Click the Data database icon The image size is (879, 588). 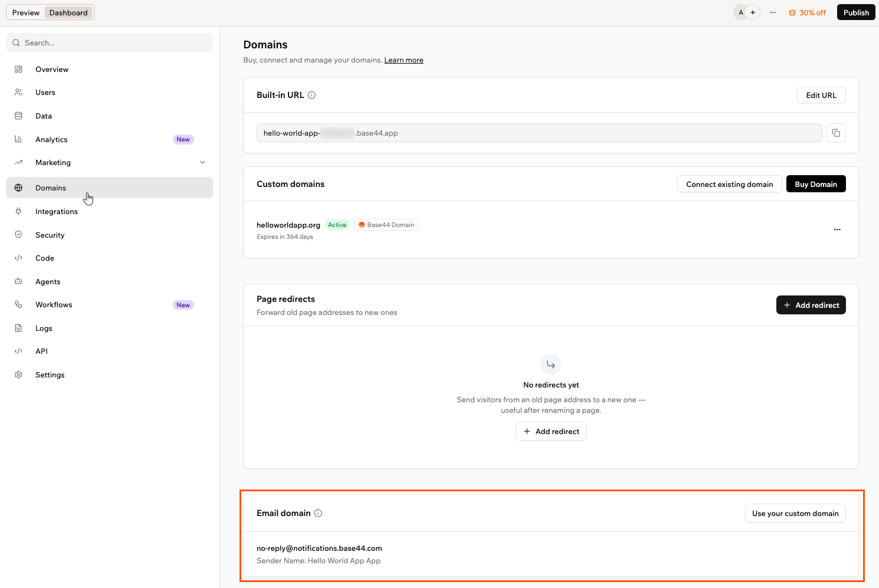tap(18, 116)
